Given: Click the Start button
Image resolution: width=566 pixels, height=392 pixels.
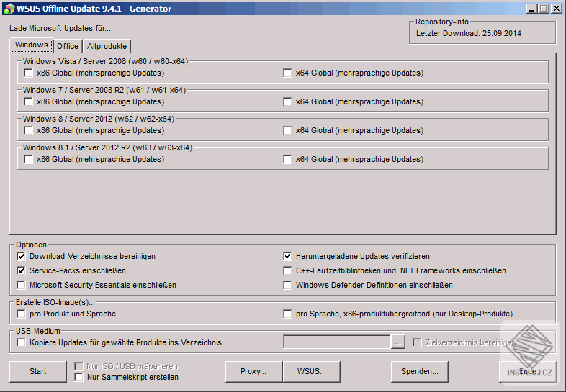Looking at the screenshot, I should pyautogui.click(x=38, y=371).
